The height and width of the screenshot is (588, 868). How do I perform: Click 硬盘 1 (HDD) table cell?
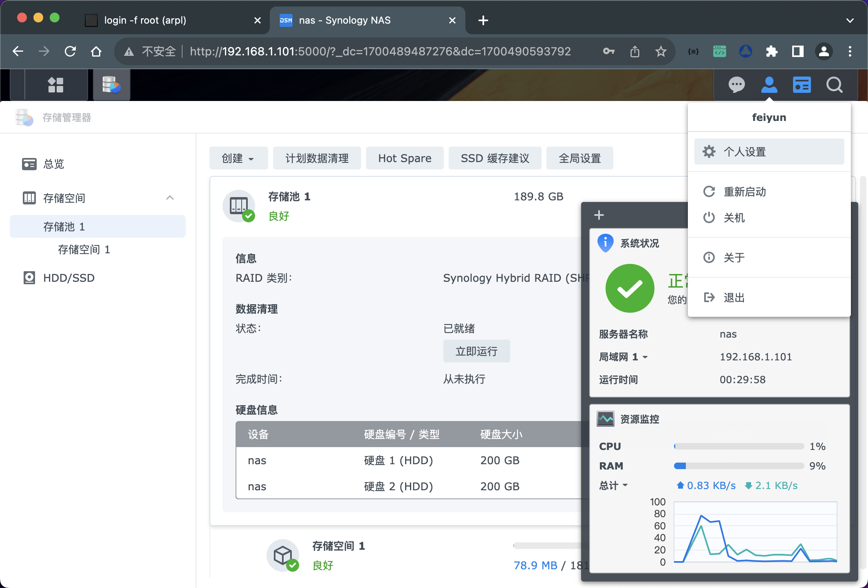[398, 460]
